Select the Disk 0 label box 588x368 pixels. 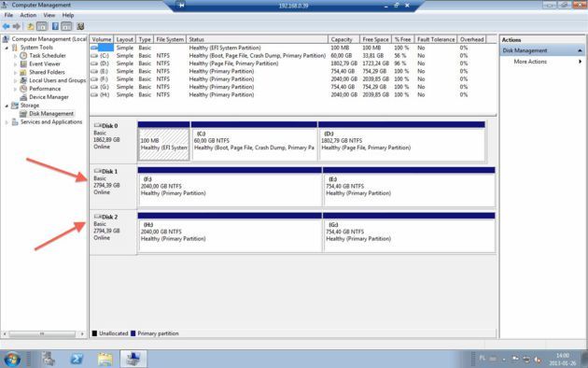[113, 141]
